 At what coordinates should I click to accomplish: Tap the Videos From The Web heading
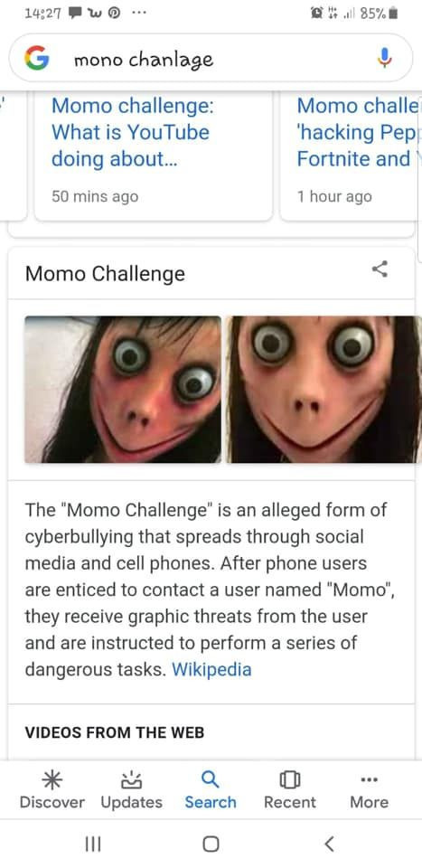tap(115, 732)
